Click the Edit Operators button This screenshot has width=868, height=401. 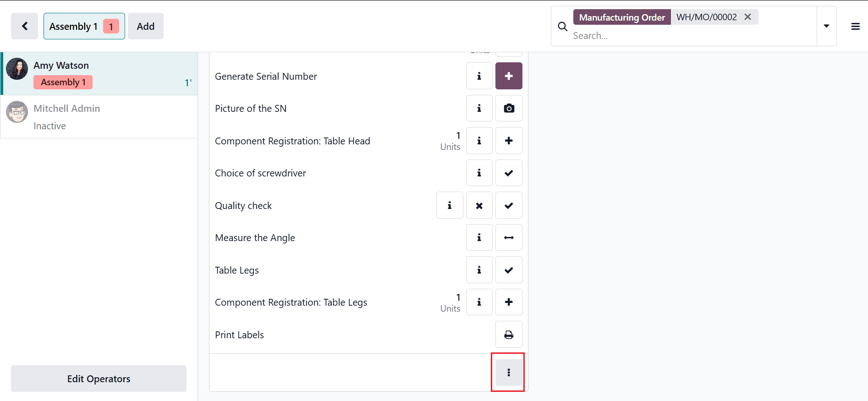pos(99,379)
